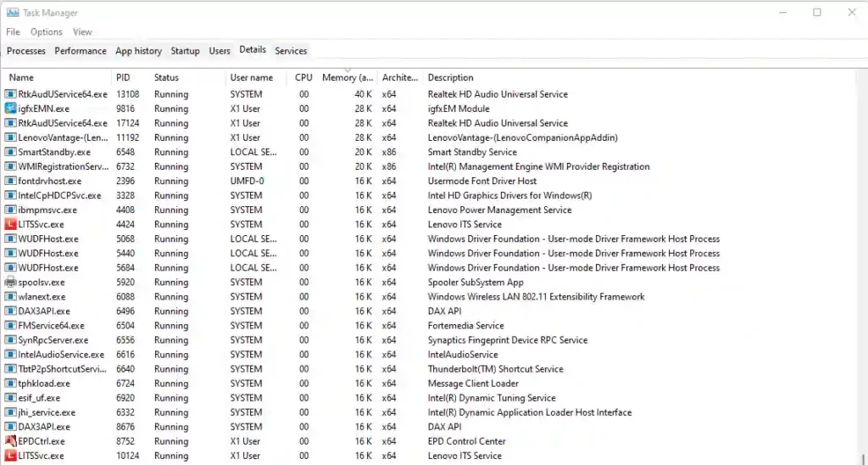
Task: Click the red LITSSvc.exe icon with PID 4424
Action: [10, 225]
